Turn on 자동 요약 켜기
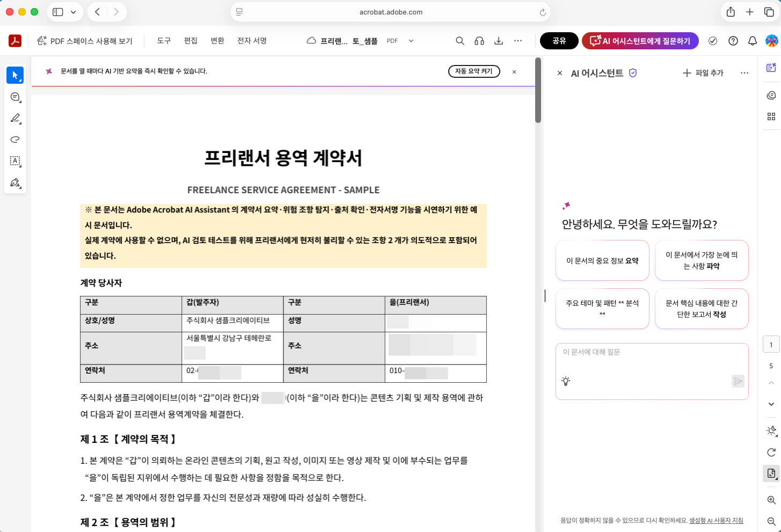 [474, 71]
